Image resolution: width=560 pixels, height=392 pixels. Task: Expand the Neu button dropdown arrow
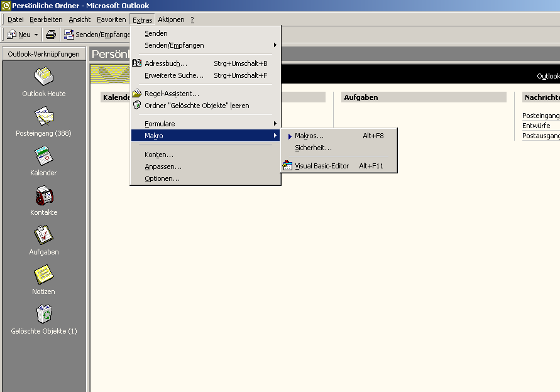[x=36, y=35]
